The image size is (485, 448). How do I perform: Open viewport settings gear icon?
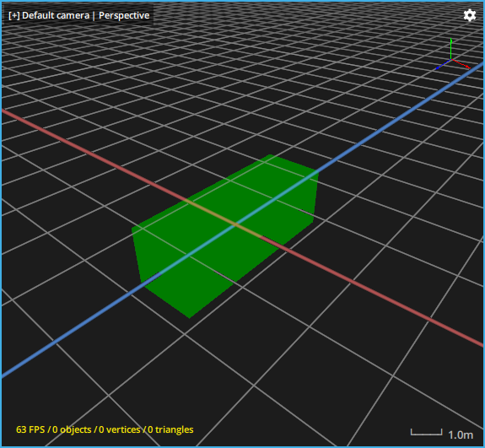coord(469,15)
